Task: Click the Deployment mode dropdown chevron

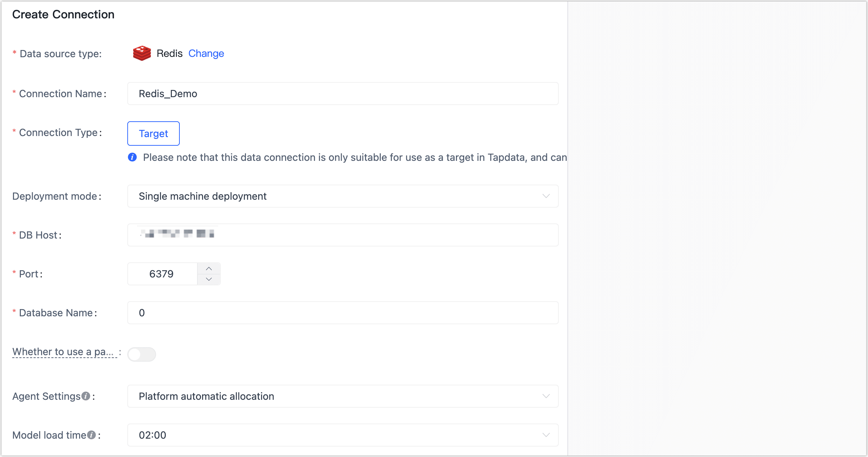Action: point(546,196)
